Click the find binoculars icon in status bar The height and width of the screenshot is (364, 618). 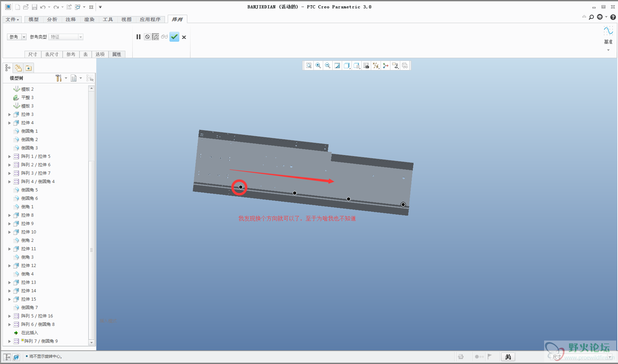[x=508, y=357]
